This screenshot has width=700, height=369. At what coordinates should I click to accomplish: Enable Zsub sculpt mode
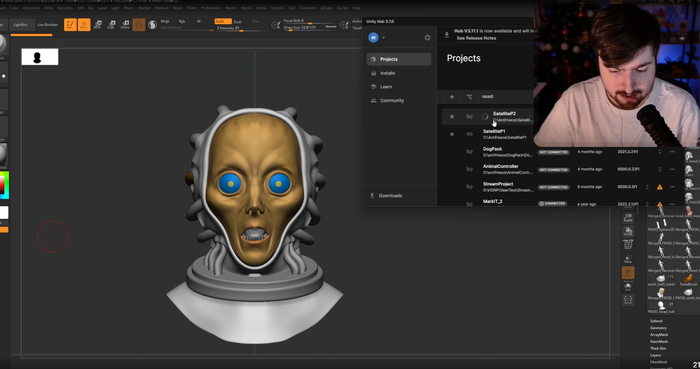[238, 21]
